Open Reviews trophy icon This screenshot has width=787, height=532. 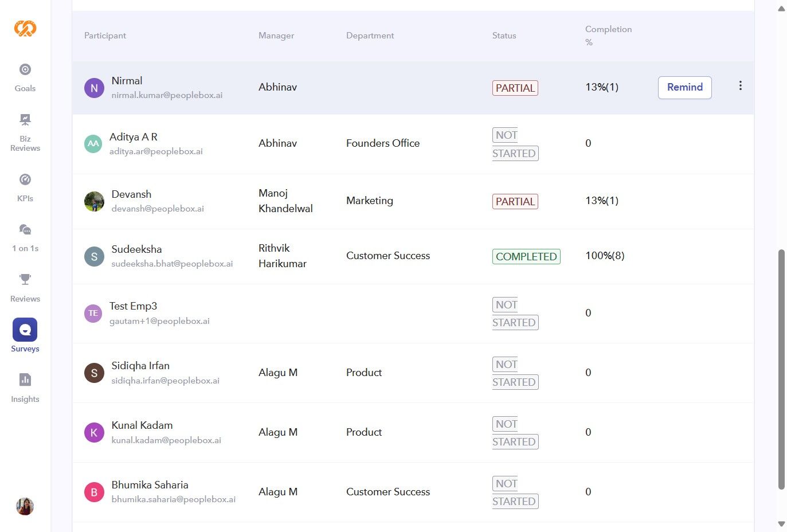25,280
